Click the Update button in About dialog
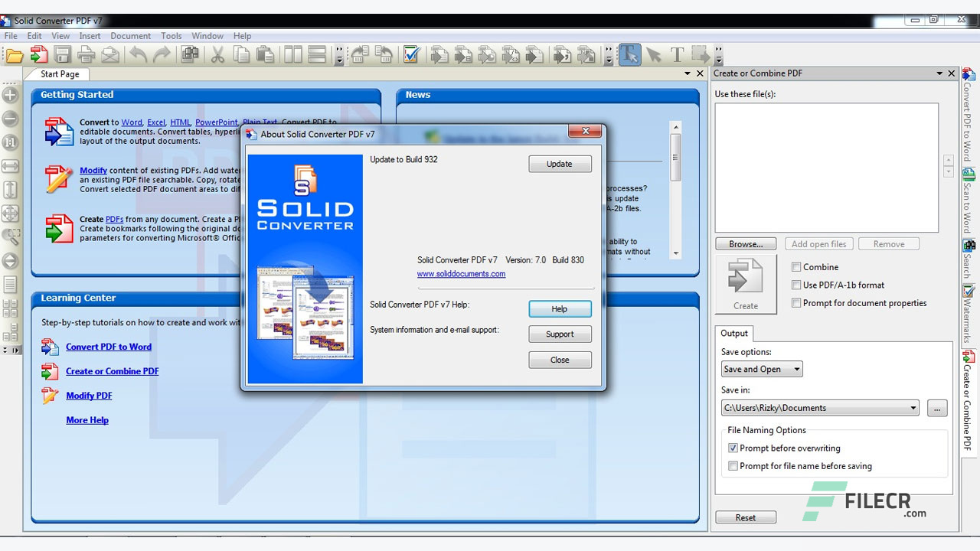Screen dimensions: 980x551 (560, 164)
